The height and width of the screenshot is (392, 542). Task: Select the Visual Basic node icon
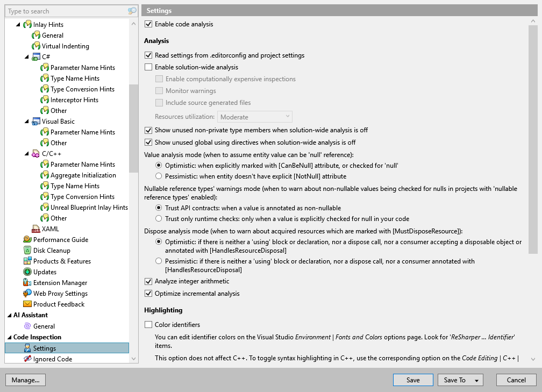click(34, 121)
